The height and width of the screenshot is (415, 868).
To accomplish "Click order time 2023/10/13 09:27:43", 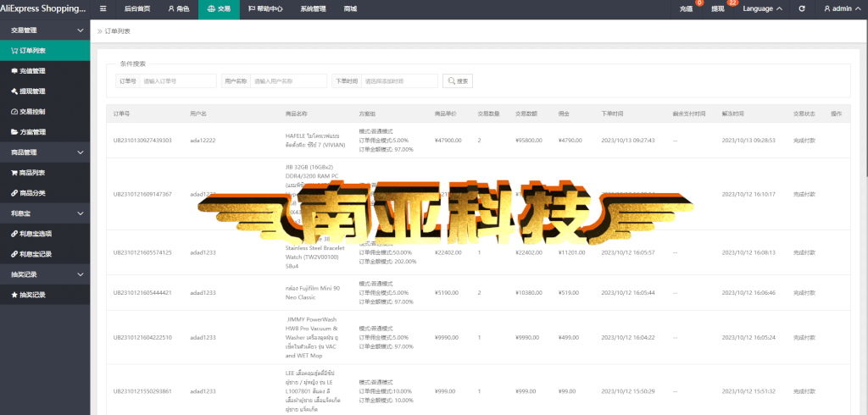I will coord(628,141).
